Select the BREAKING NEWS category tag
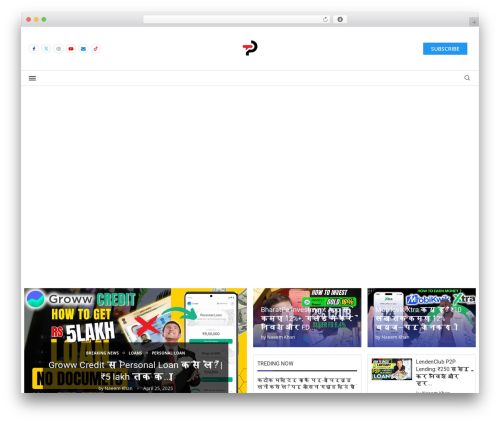The image size is (500, 423). [x=102, y=353]
